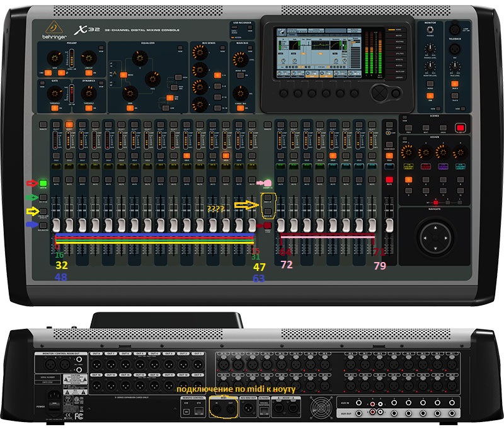This screenshot has width=504, height=434.
Task: Click the channel 1 fader cap
Action: (x=56, y=225)
